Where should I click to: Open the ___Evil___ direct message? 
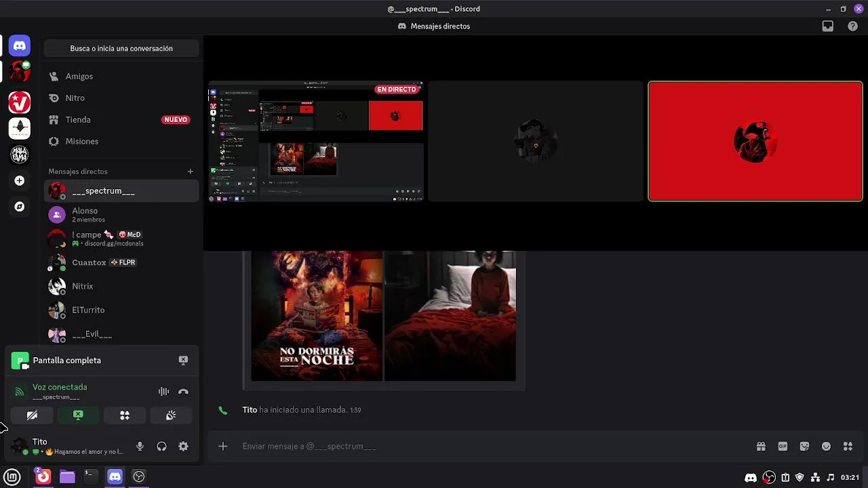121,333
